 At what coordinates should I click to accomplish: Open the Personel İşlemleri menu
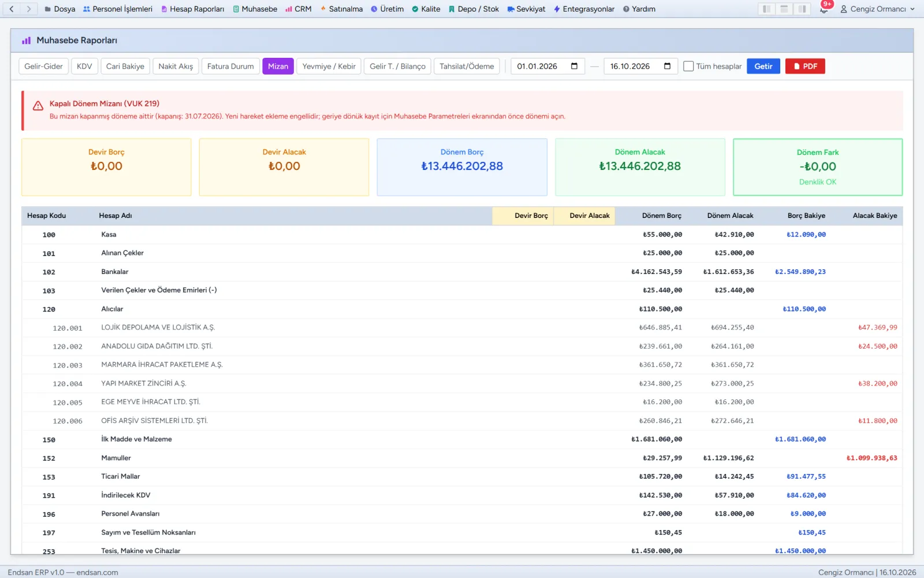tap(118, 9)
